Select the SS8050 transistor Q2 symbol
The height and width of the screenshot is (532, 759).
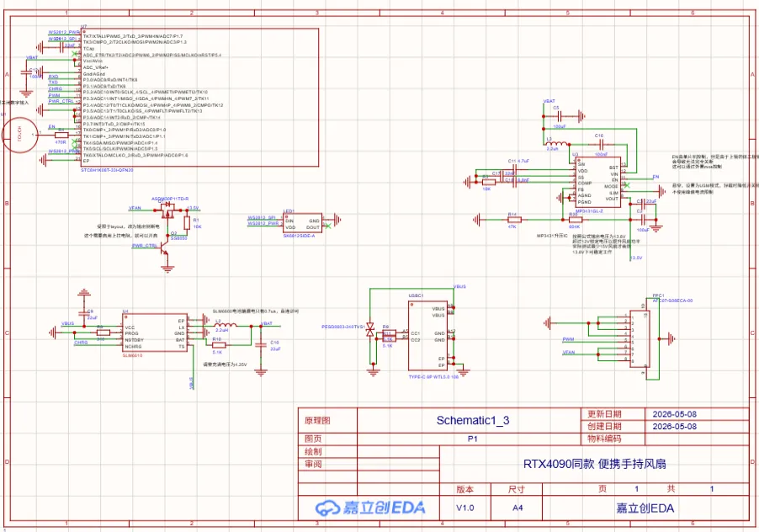click(165, 246)
